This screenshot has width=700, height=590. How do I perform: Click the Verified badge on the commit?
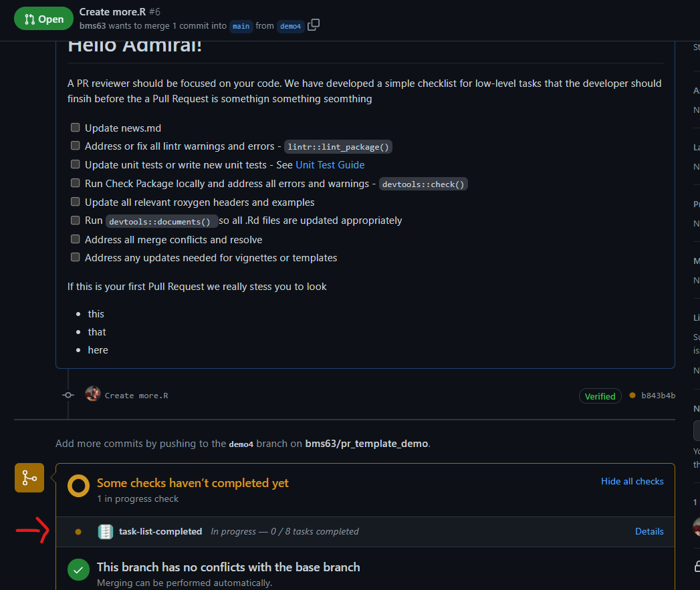600,396
